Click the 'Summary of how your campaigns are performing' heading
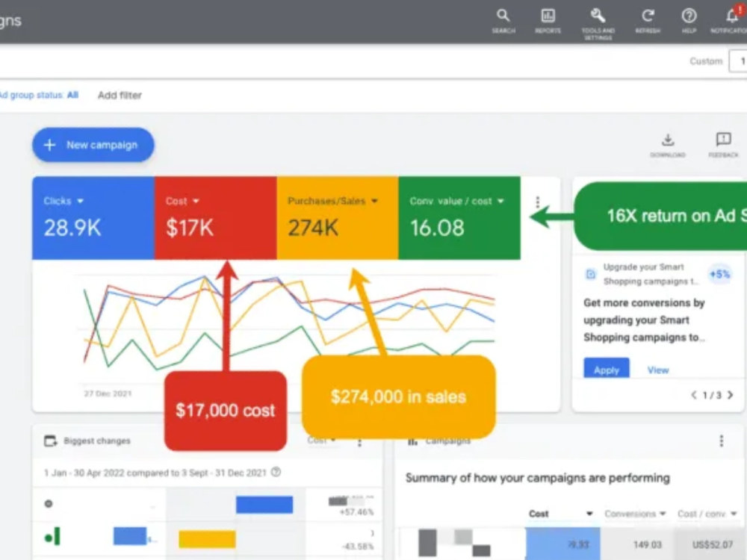 537,478
